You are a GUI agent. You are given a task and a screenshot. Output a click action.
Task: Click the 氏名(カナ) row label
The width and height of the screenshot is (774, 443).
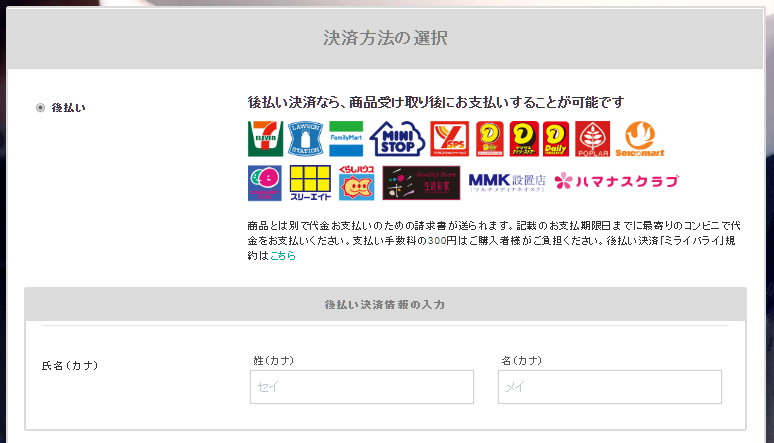click(x=70, y=365)
